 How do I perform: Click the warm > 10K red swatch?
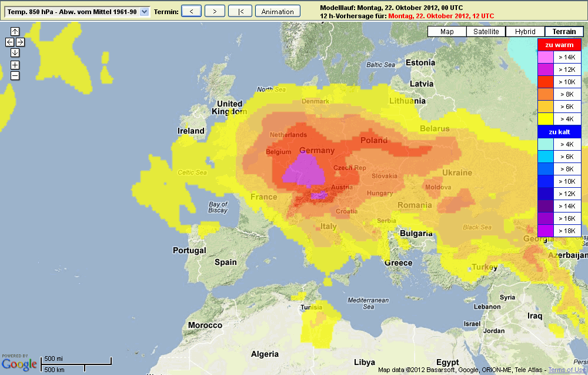546,82
